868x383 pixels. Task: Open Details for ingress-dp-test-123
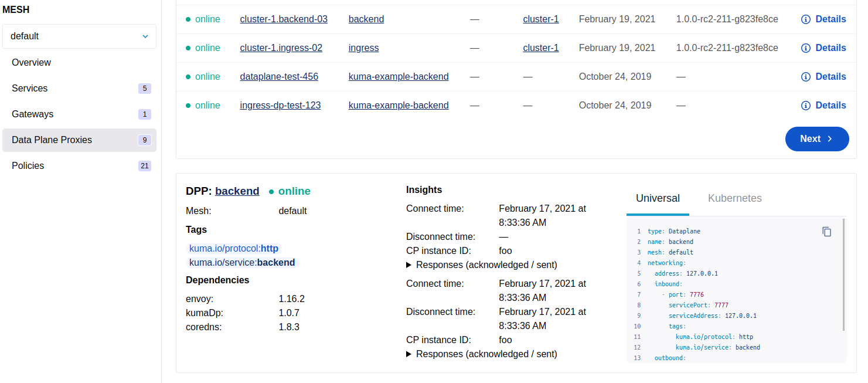click(823, 105)
